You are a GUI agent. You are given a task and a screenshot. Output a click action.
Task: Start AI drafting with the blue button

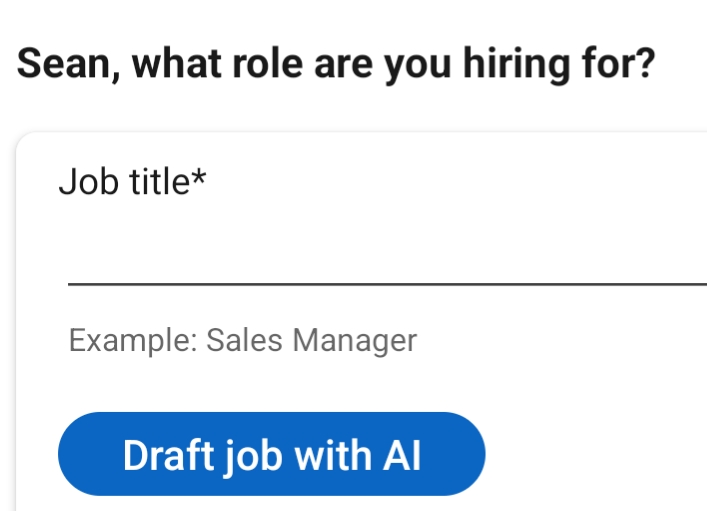tap(271, 455)
